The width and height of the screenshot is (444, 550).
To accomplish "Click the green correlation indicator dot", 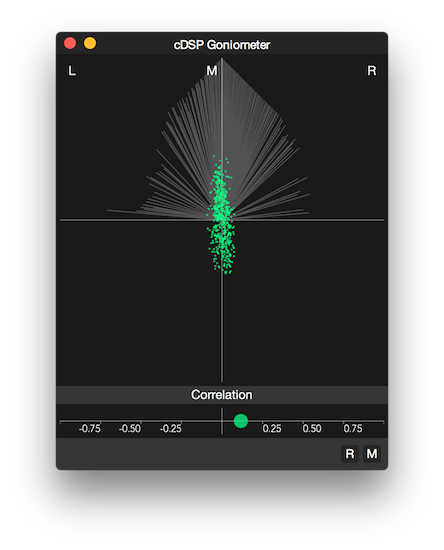I will 241,421.
